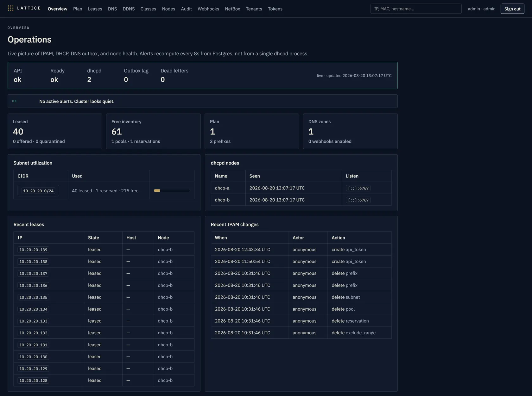
Task: Click the 'create api_token' action at 11:50:54
Action: pyautogui.click(x=349, y=262)
